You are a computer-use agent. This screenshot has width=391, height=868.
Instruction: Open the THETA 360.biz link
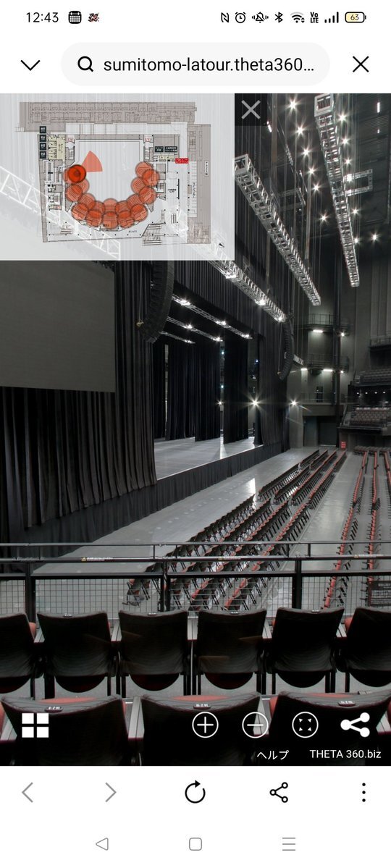pos(345,754)
